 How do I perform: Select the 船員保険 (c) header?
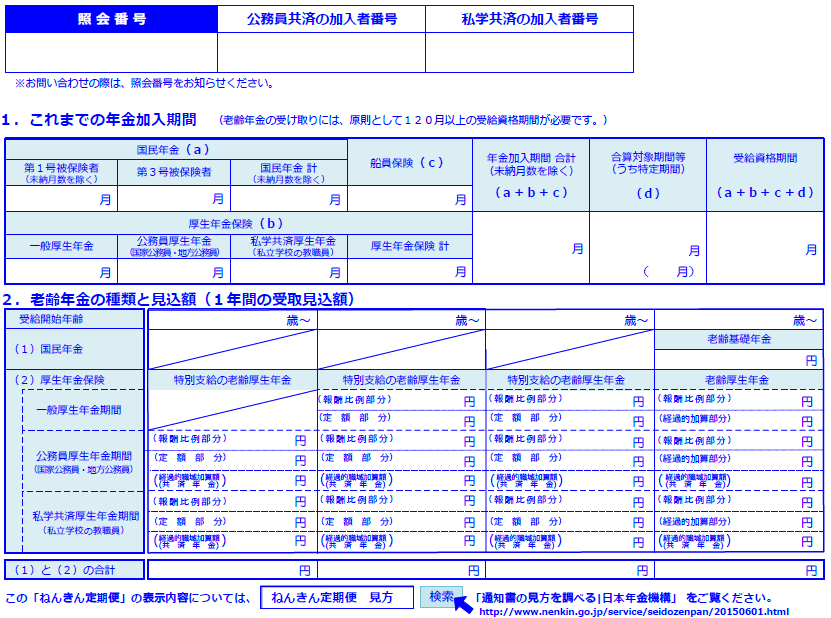[x=410, y=163]
